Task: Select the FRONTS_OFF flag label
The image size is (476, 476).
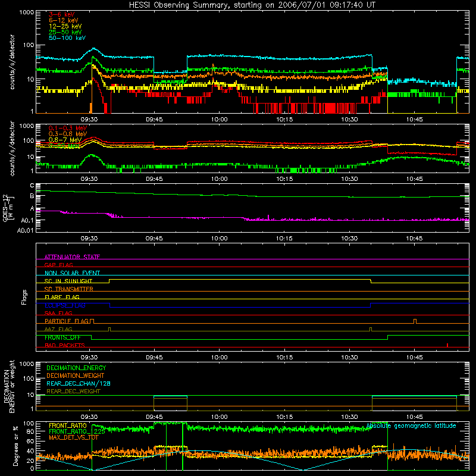Action: click(x=62, y=337)
